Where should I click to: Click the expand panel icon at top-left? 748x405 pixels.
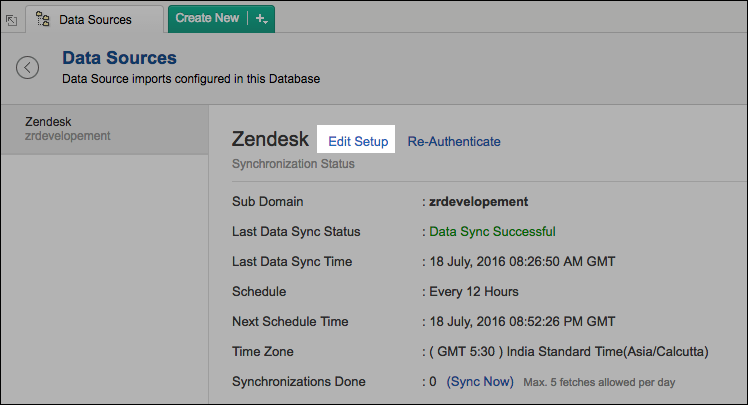pyautogui.click(x=11, y=19)
